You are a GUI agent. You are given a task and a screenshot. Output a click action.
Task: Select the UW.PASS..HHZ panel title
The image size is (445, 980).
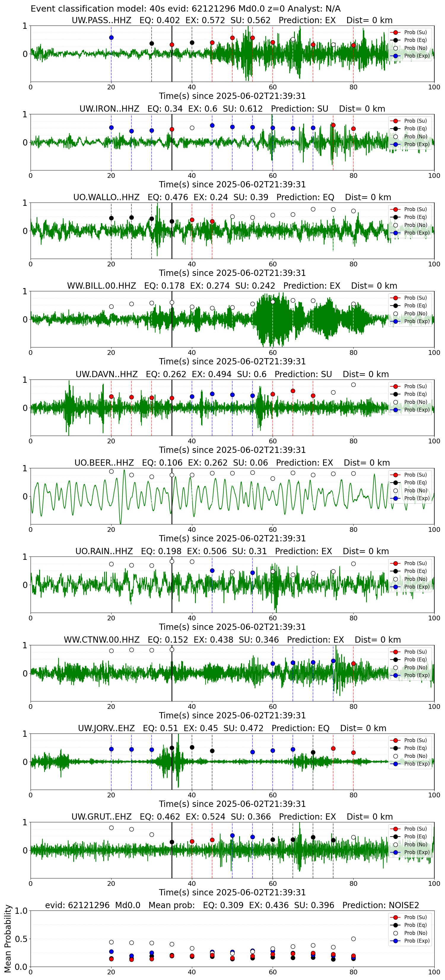232,20
